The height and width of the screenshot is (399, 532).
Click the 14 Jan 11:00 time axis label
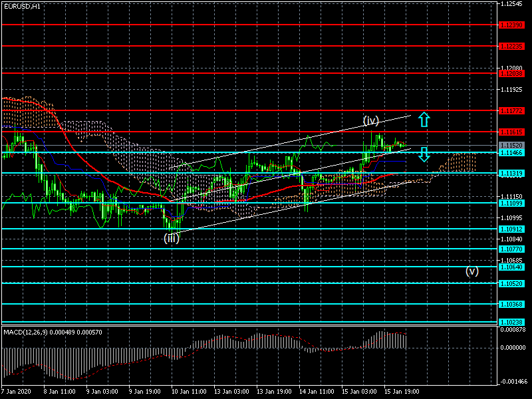317,391
